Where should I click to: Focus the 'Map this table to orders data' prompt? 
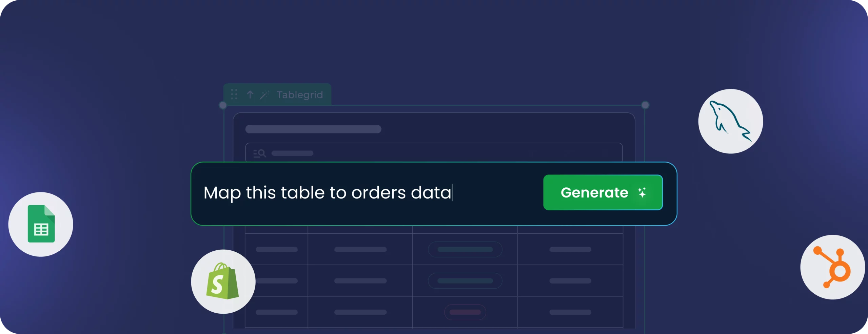click(x=339, y=193)
